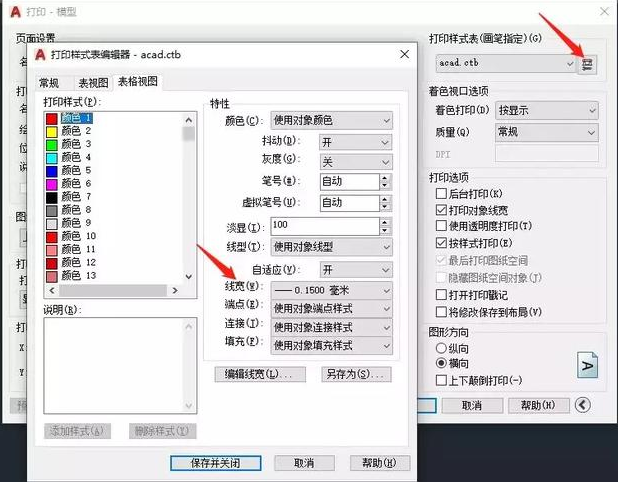Click inside the 说明 description text box
The width and height of the screenshot is (618, 482).
pos(113,365)
